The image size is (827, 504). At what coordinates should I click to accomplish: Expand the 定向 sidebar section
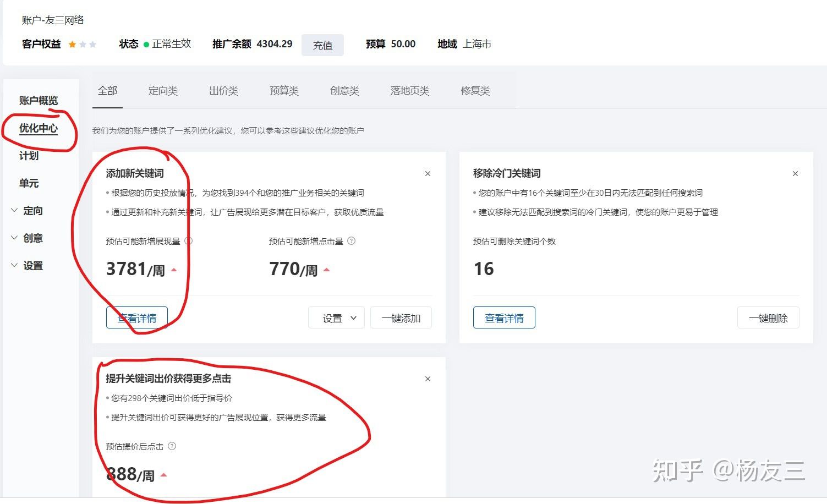[x=32, y=211]
